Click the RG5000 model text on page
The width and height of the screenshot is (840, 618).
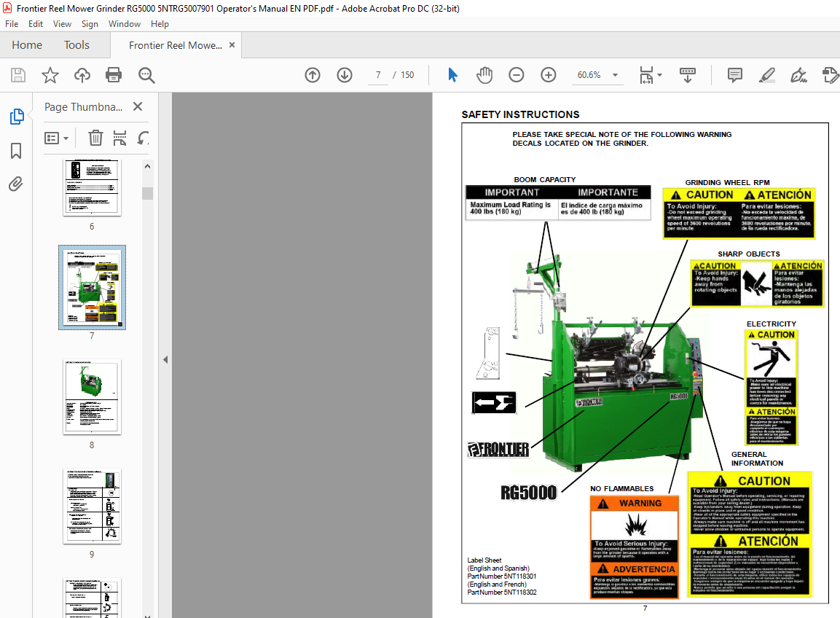coord(528,493)
